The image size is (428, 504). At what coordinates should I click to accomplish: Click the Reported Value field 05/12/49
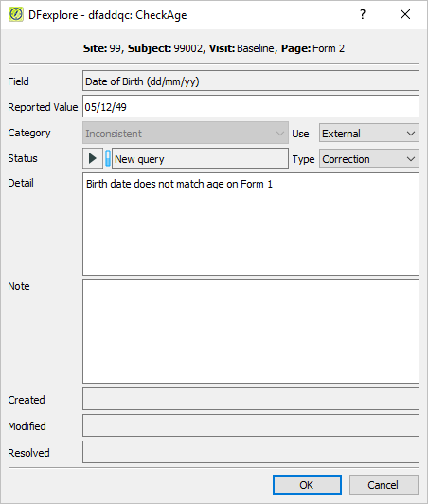coord(251,107)
